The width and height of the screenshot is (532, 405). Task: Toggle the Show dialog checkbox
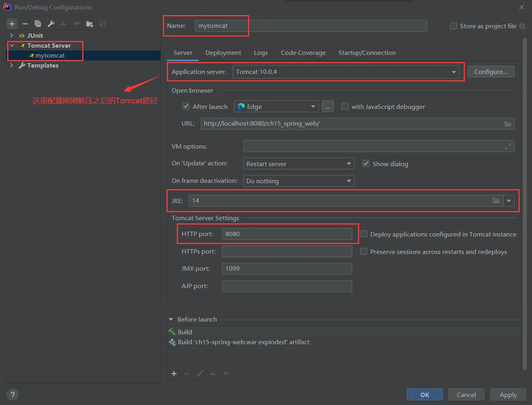[x=366, y=164]
